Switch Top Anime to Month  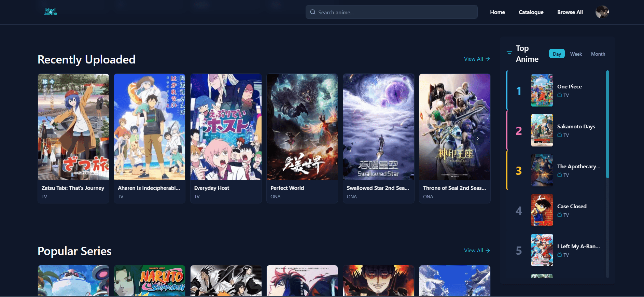(x=598, y=54)
